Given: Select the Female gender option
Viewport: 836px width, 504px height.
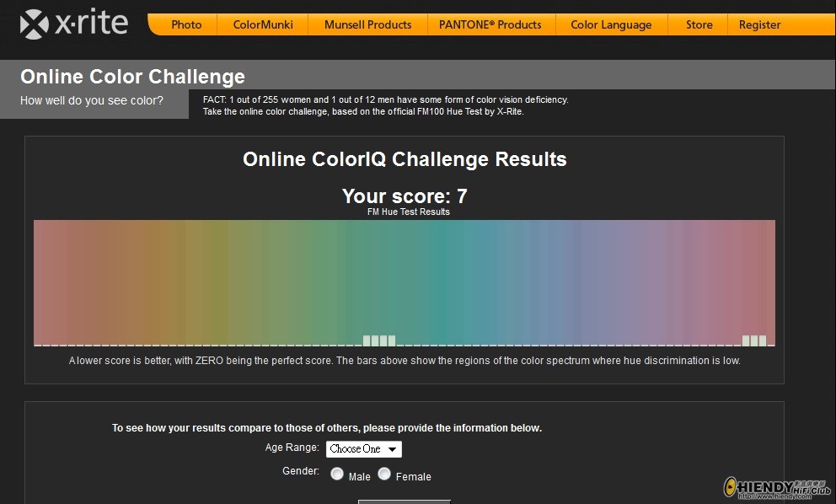Looking at the screenshot, I should click(x=384, y=474).
